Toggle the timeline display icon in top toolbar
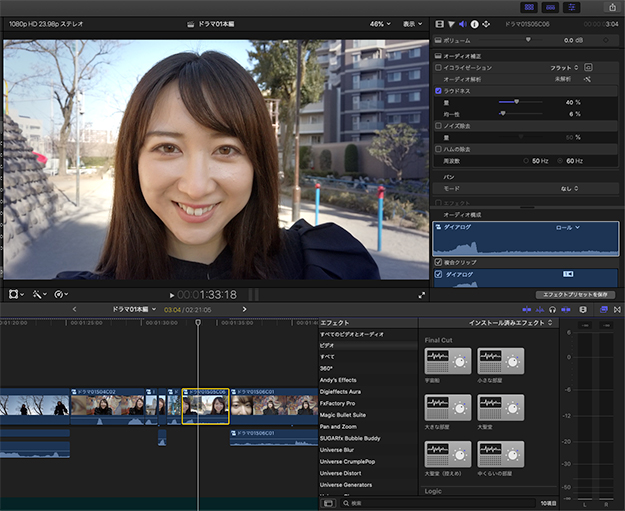The height and width of the screenshot is (511, 625). pos(550,7)
